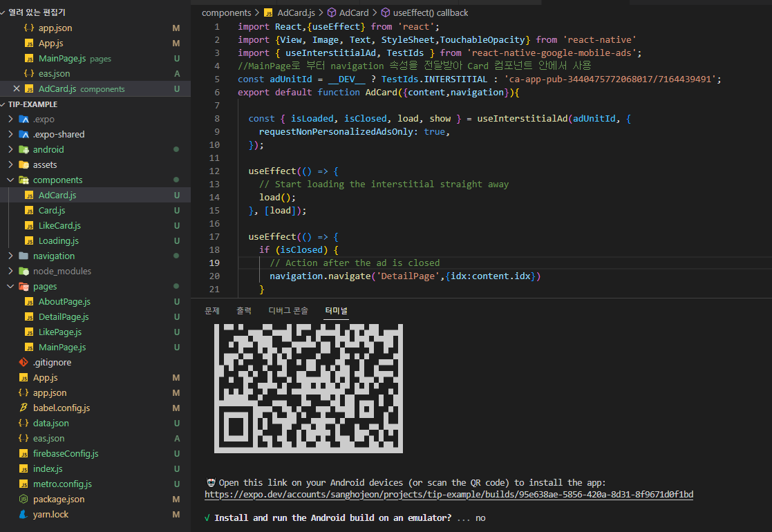
Task: Click the isClosed condition on line 18
Action: (301, 249)
